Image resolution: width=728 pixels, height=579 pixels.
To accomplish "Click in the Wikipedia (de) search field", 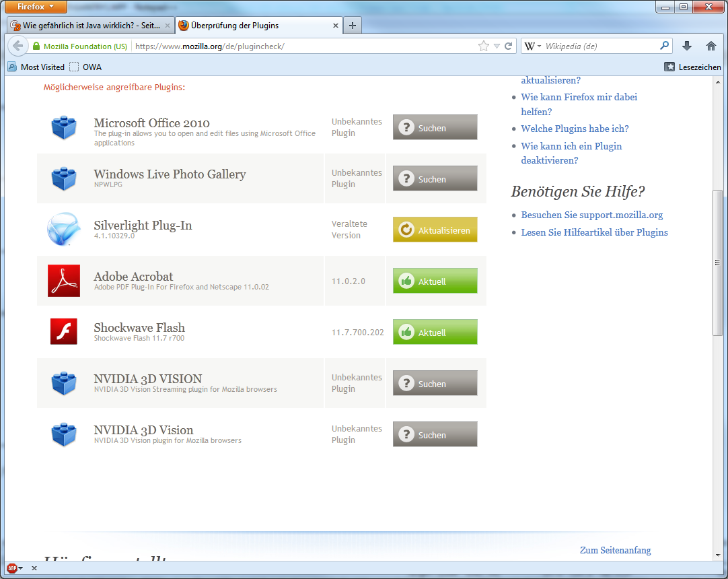I will point(600,46).
